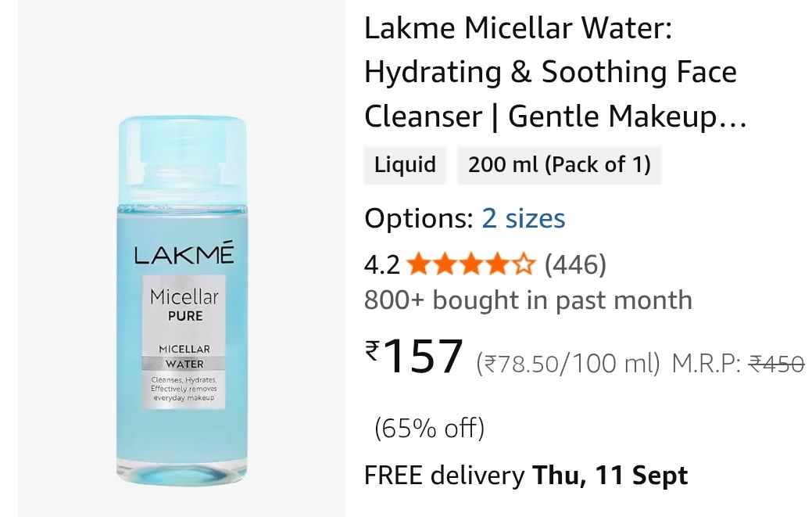Click the FREE delivery Thu, 11 Sept text
812x517 pixels.
(526, 475)
